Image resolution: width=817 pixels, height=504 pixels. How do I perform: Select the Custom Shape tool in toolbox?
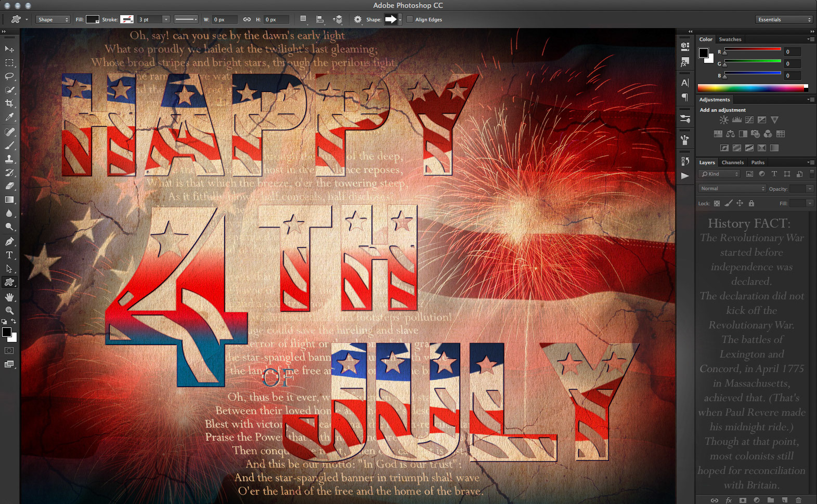(x=9, y=282)
